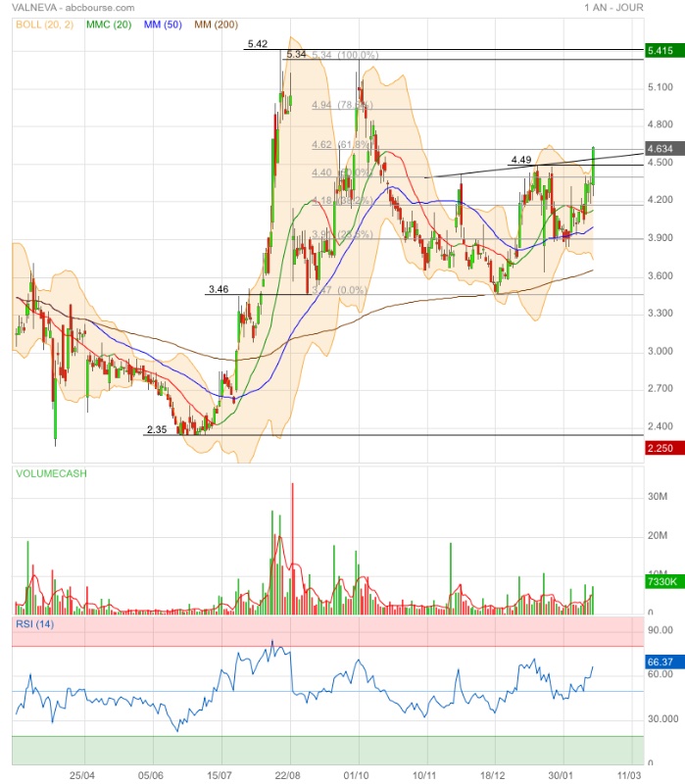The height and width of the screenshot is (784, 685).
Task: Select the MM (200) legend label
Action: (217, 23)
